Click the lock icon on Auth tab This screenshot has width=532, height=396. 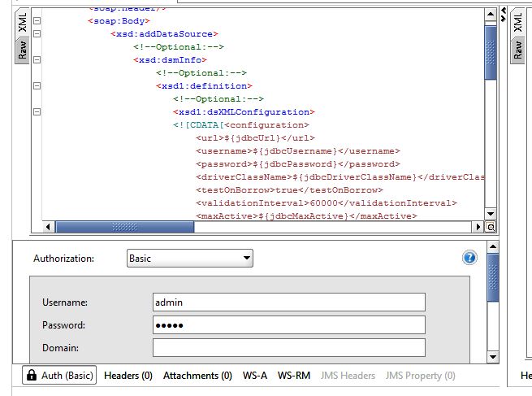click(32, 375)
